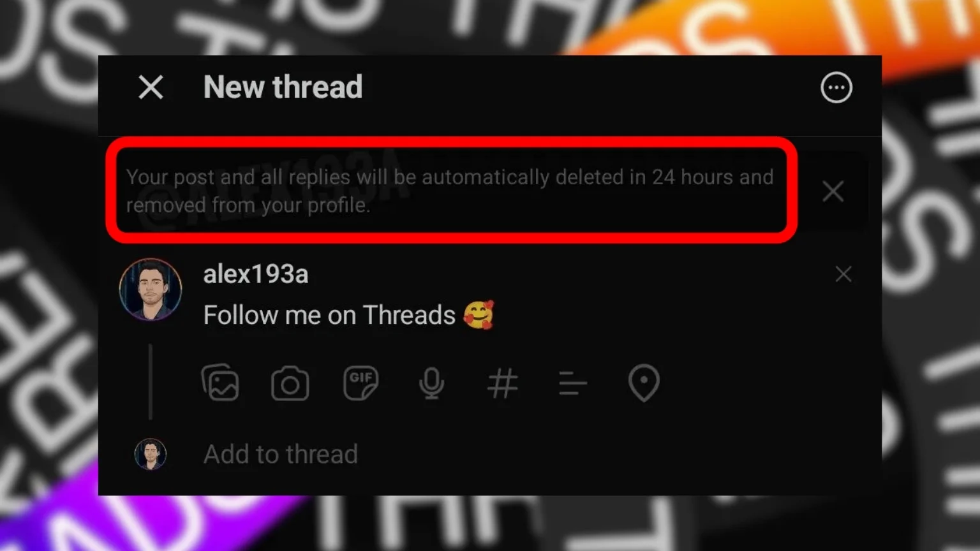Click the 'Follow me on Threads' post text
This screenshot has height=551, width=980.
329,315
